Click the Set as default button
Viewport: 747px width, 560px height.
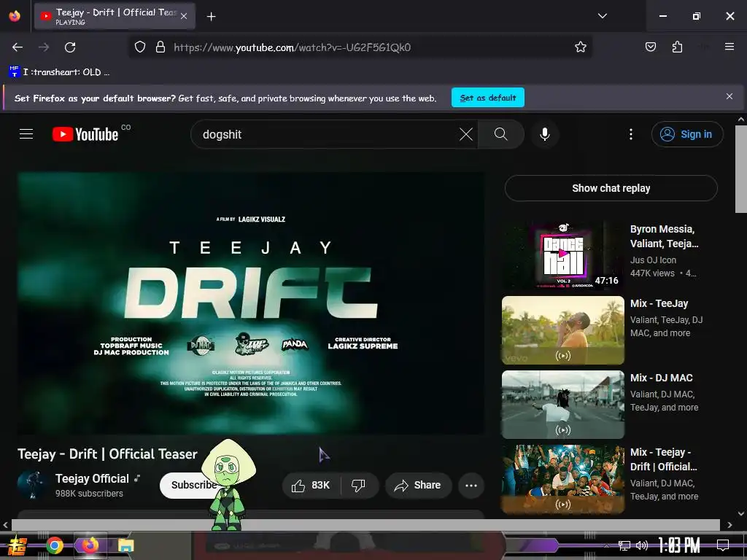(488, 98)
